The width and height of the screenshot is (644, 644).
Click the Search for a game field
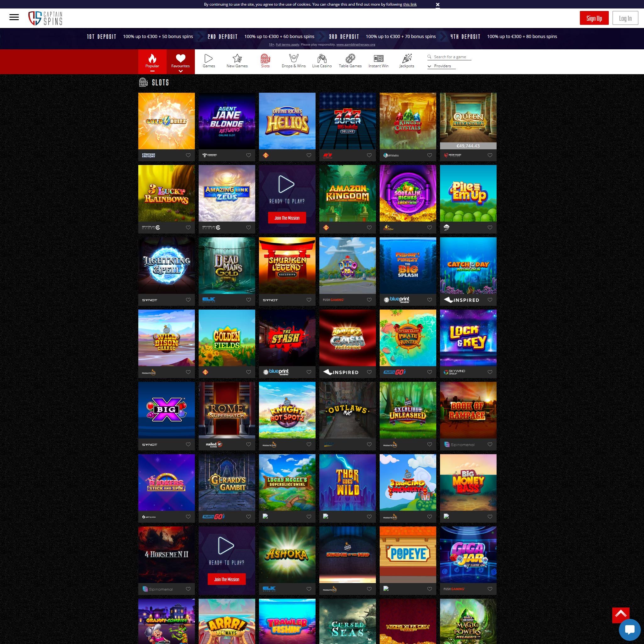pos(449,57)
